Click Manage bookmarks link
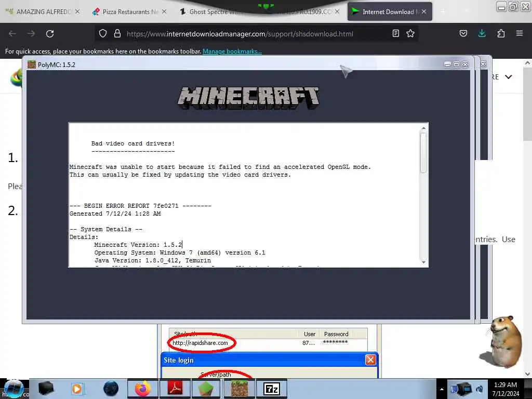The height and width of the screenshot is (399, 532). (232, 51)
